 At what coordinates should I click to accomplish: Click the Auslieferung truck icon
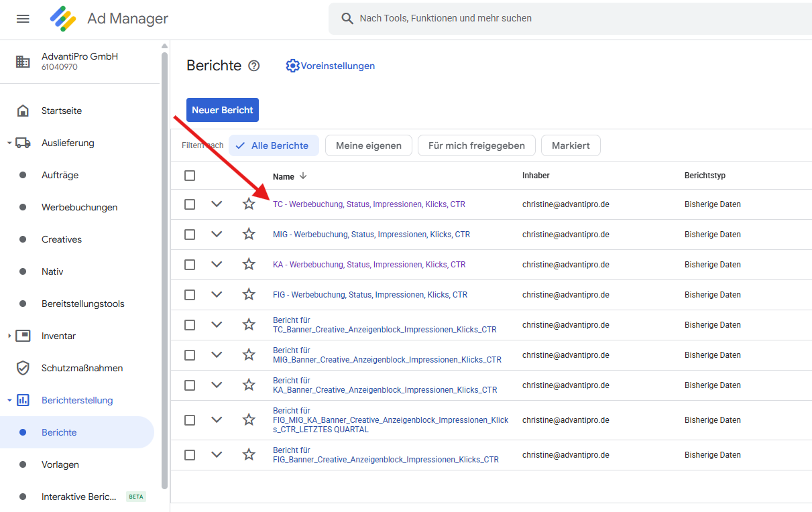[x=23, y=143]
